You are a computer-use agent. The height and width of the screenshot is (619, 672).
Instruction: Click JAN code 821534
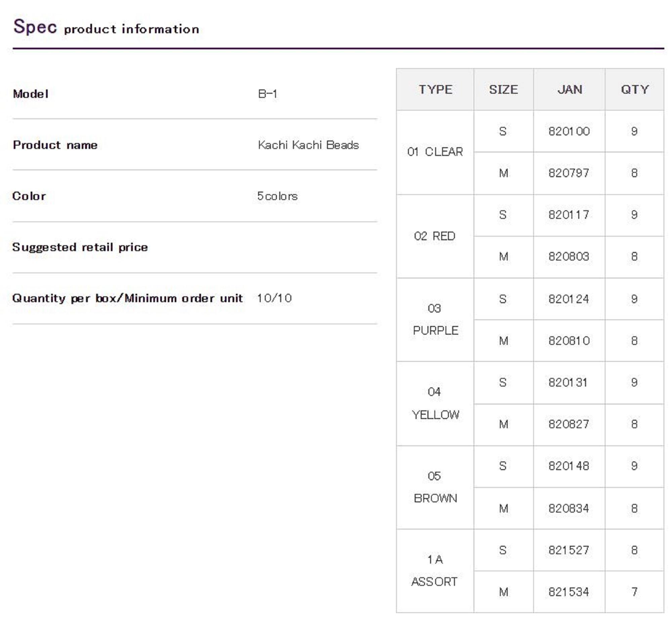pyautogui.click(x=569, y=592)
